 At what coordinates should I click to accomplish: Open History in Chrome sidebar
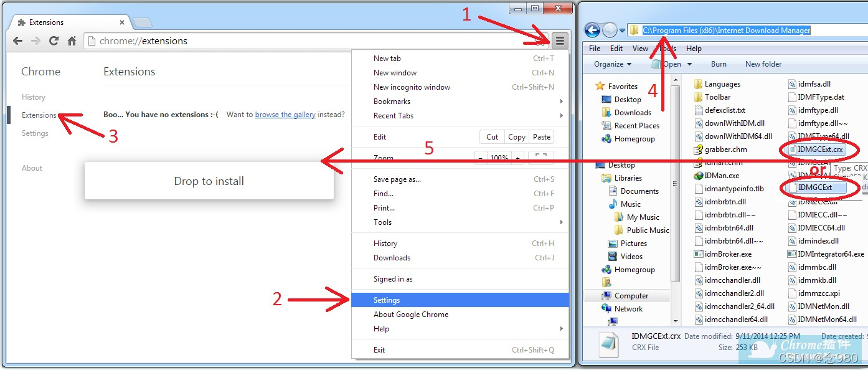(x=34, y=97)
